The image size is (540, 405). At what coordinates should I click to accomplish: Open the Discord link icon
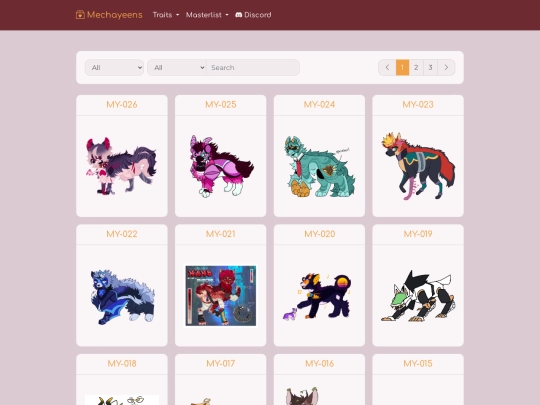[x=238, y=15]
